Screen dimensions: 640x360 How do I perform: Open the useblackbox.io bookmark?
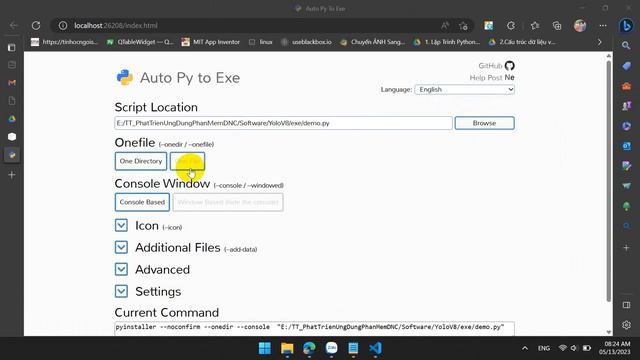tap(306, 42)
